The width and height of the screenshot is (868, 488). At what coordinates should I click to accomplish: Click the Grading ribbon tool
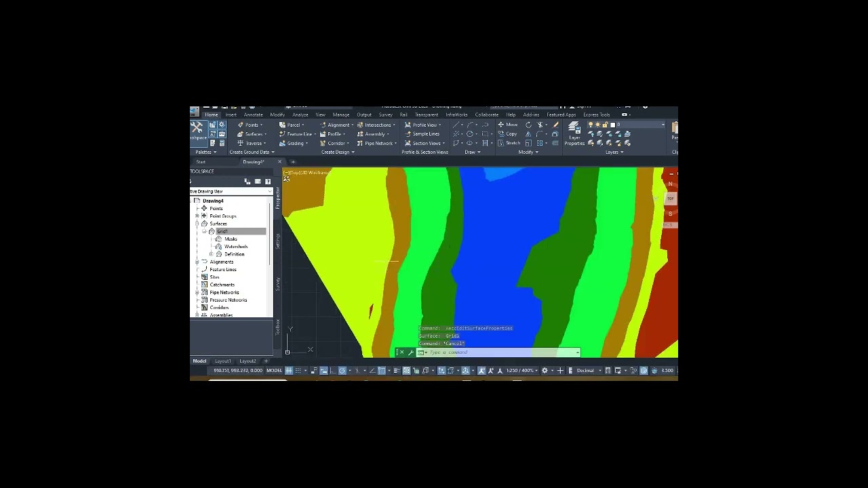pyautogui.click(x=294, y=143)
